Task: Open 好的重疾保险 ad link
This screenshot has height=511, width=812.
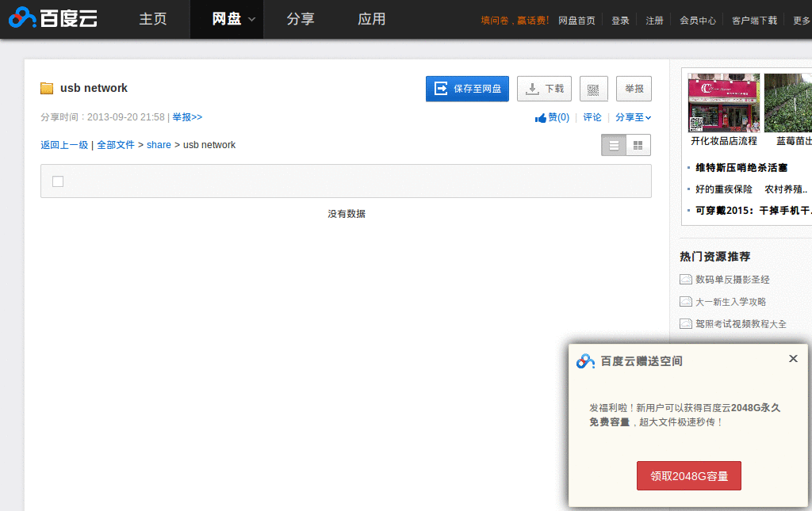Action: [x=724, y=189]
